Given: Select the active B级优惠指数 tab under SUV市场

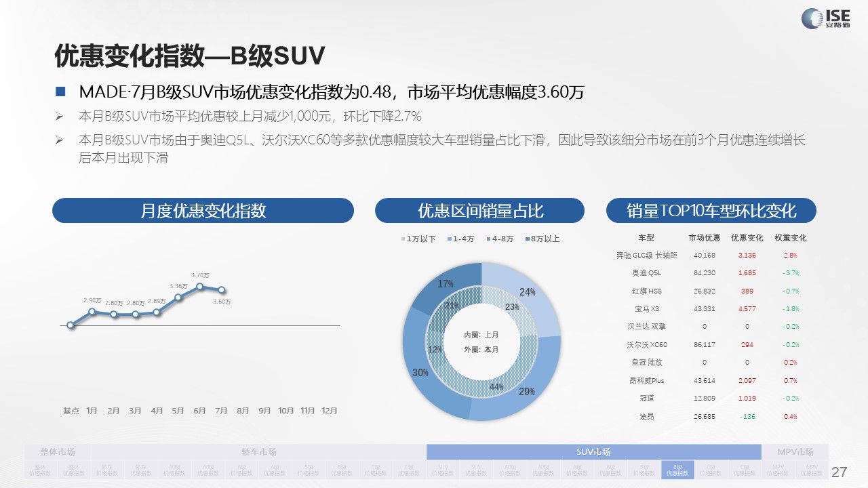Looking at the screenshot, I should (677, 470).
